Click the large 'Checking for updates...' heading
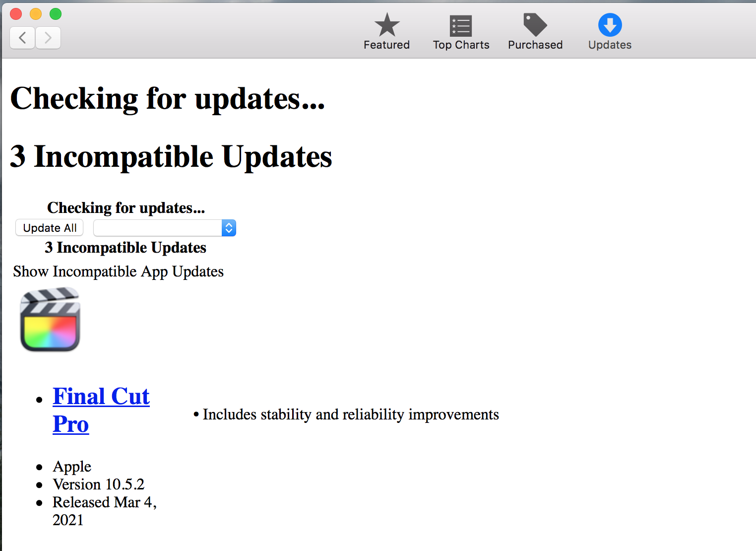Viewport: 756px width, 551px height. (168, 98)
